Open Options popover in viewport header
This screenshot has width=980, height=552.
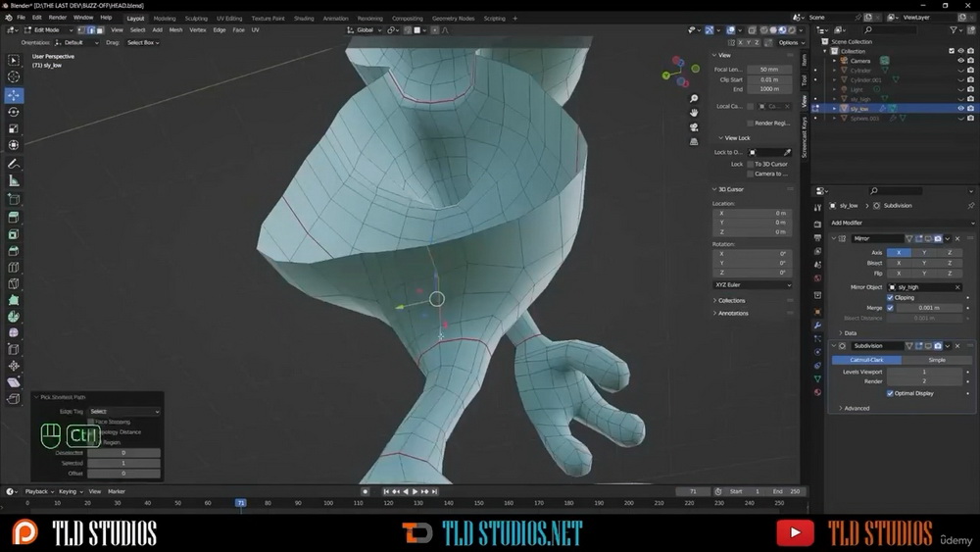[790, 42]
